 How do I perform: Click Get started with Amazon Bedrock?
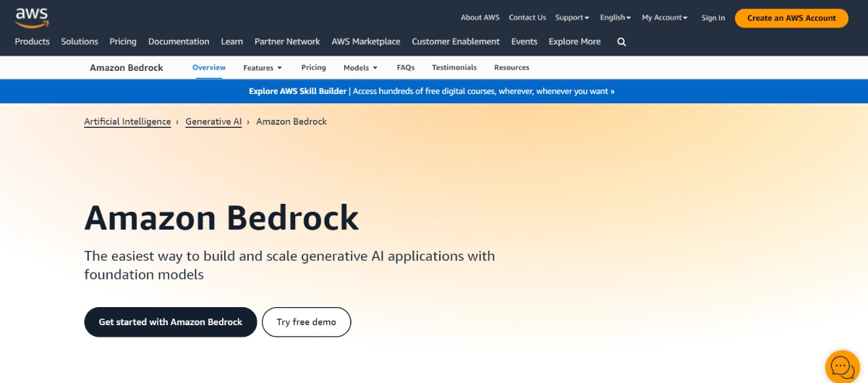click(x=171, y=322)
